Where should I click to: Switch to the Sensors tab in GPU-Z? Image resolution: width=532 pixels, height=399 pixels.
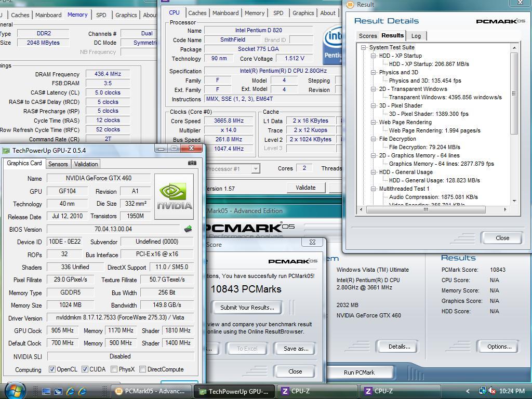coord(58,164)
